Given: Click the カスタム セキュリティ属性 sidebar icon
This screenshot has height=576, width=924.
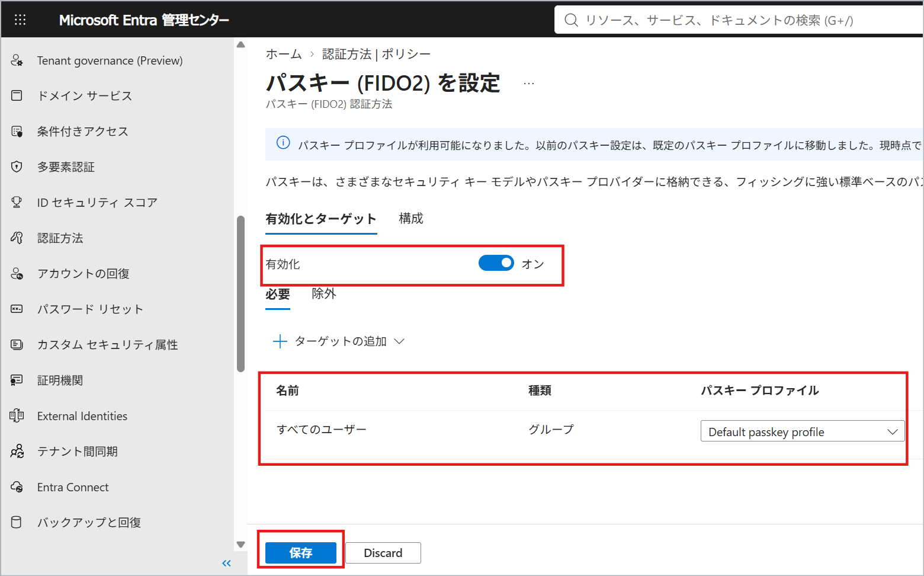Looking at the screenshot, I should click(x=17, y=344).
